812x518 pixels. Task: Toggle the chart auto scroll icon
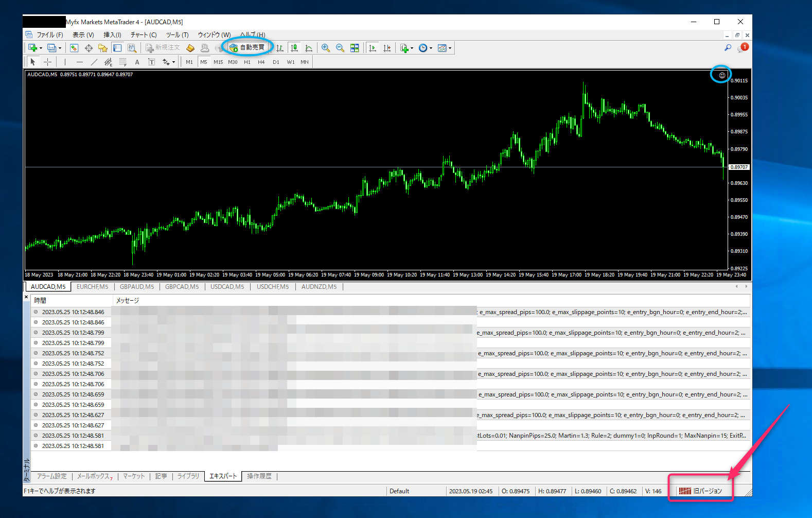click(373, 48)
